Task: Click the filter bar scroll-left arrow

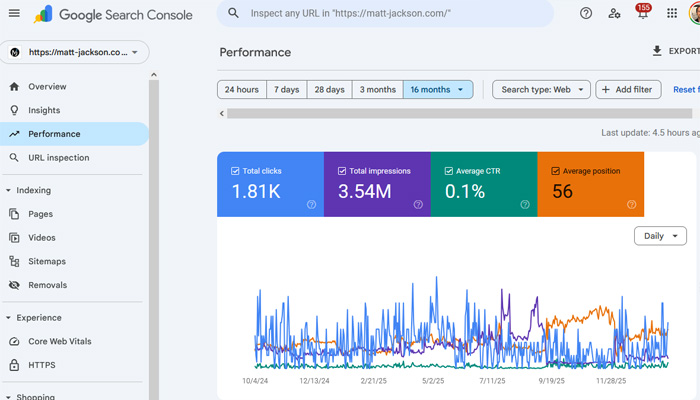Action: pyautogui.click(x=222, y=113)
